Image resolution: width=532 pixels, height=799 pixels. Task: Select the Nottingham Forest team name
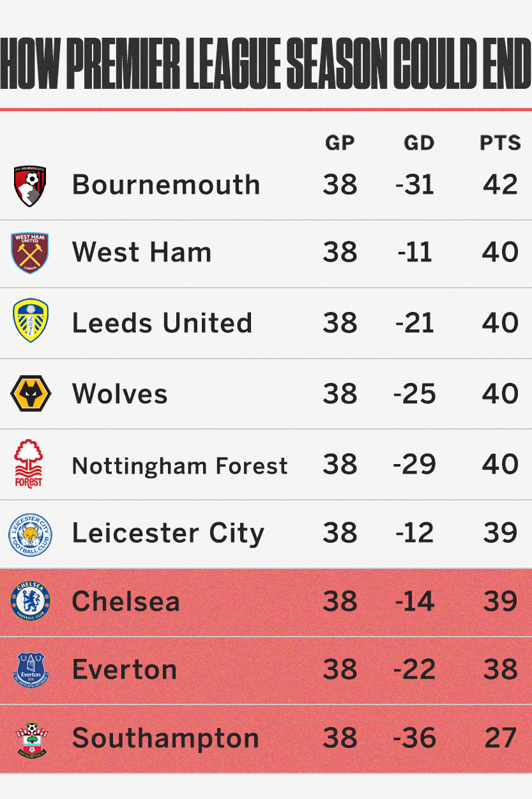click(180, 465)
